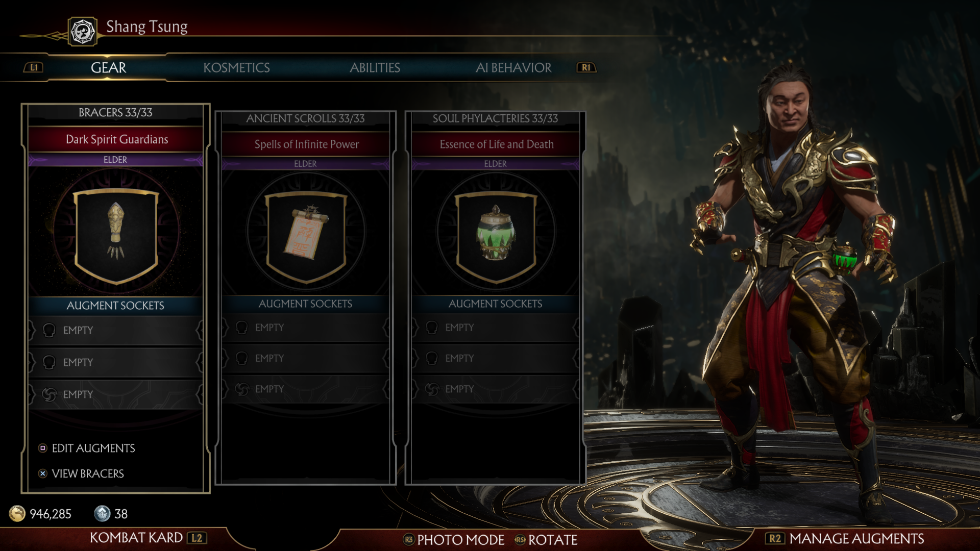Screen dimensions: 980x551
Task: Open Manage Augments with R2 prompt
Action: pyautogui.click(x=845, y=538)
